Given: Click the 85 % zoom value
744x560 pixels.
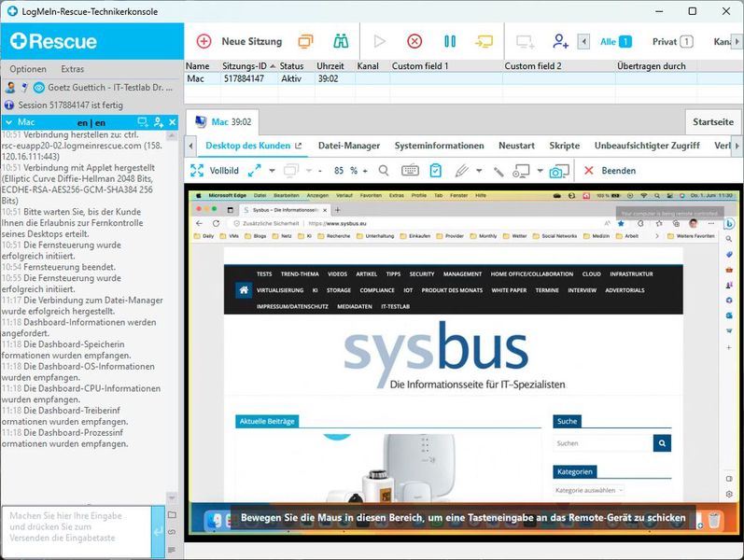Looking at the screenshot, I should (345, 171).
